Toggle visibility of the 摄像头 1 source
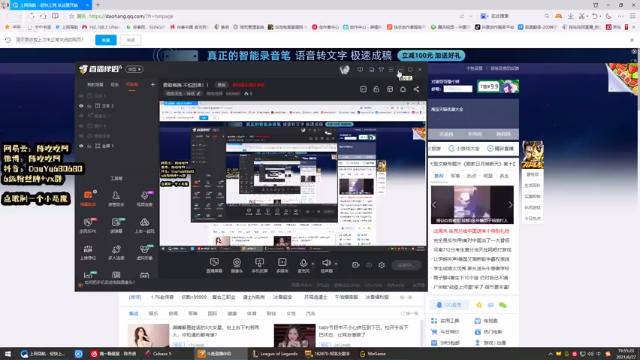This screenshot has width=640, height=360. (x=81, y=116)
